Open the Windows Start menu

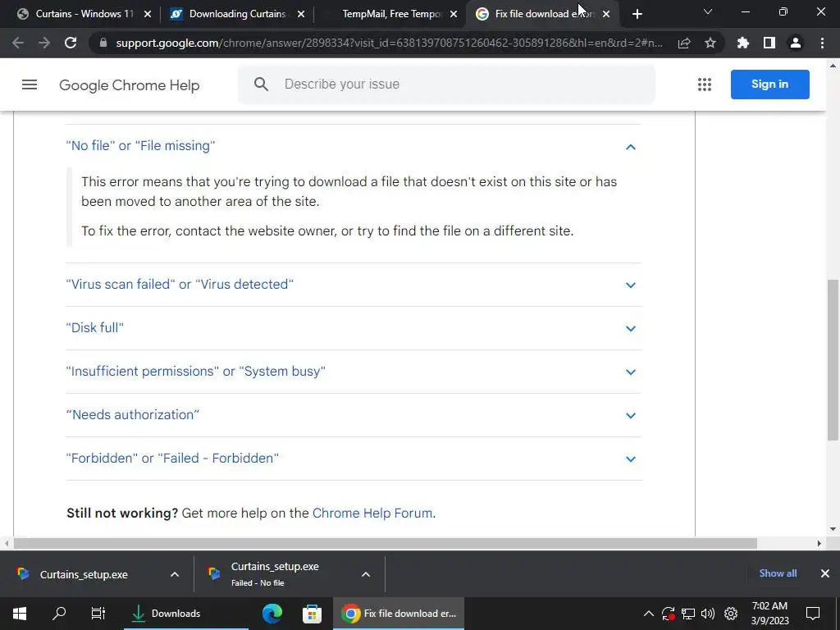[x=20, y=614]
